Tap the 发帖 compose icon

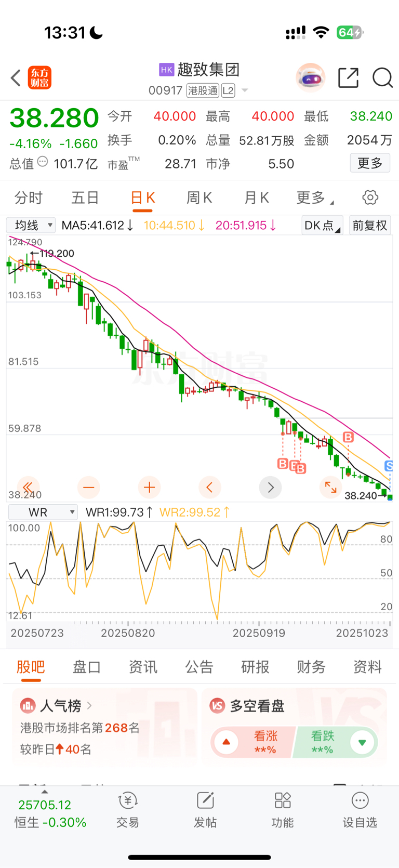[205, 801]
